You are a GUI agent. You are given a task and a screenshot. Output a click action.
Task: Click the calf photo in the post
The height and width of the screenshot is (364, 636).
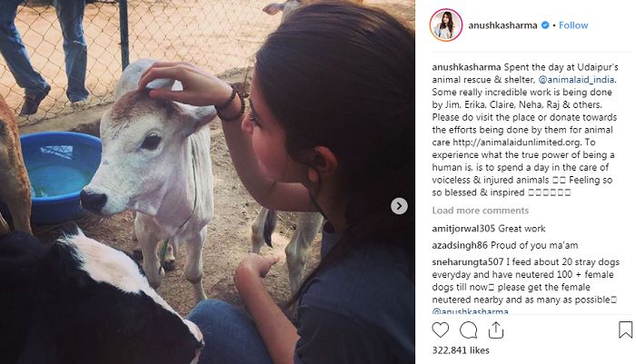[x=207, y=182]
